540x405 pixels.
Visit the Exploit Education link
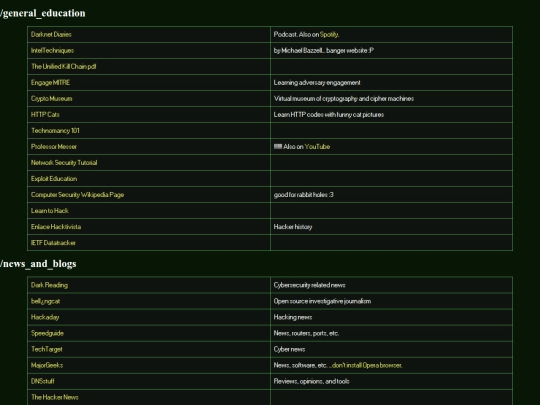pos(54,179)
